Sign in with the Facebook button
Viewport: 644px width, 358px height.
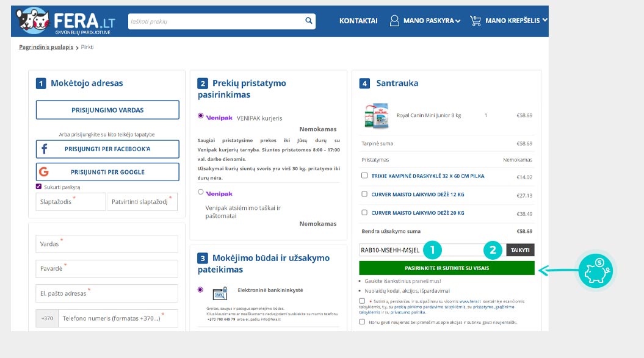[107, 149]
